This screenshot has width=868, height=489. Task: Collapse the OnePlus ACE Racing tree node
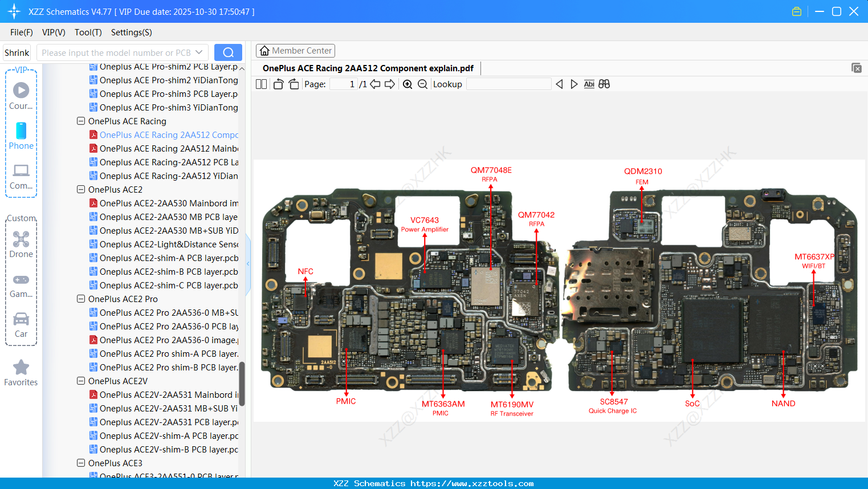click(x=80, y=121)
